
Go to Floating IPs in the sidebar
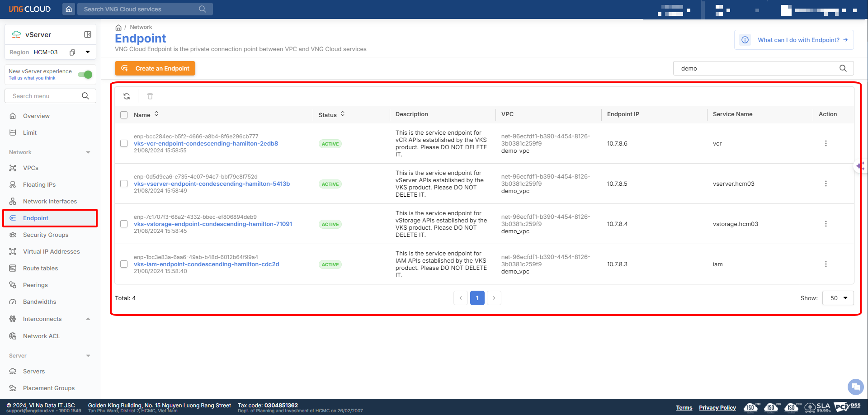click(39, 185)
